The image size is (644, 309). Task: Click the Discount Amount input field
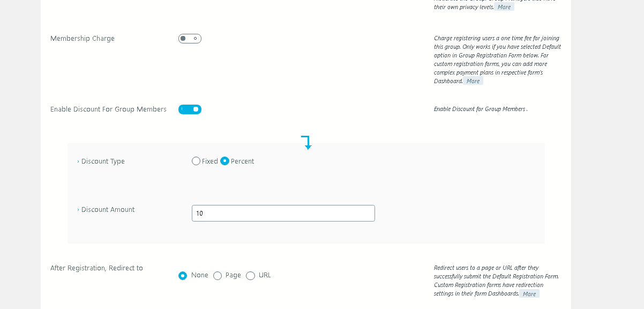pos(283,213)
